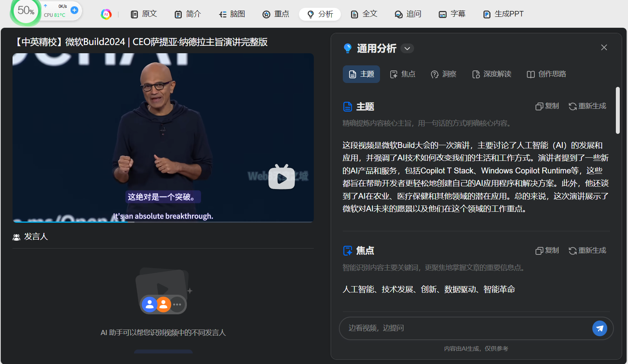Copy the 焦点 section content
The height and width of the screenshot is (364, 628).
[547, 250]
